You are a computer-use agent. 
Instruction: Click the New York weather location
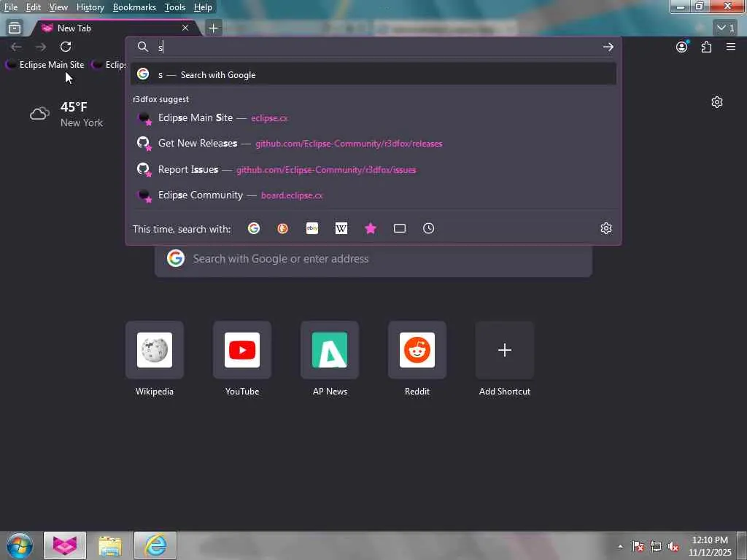click(82, 122)
